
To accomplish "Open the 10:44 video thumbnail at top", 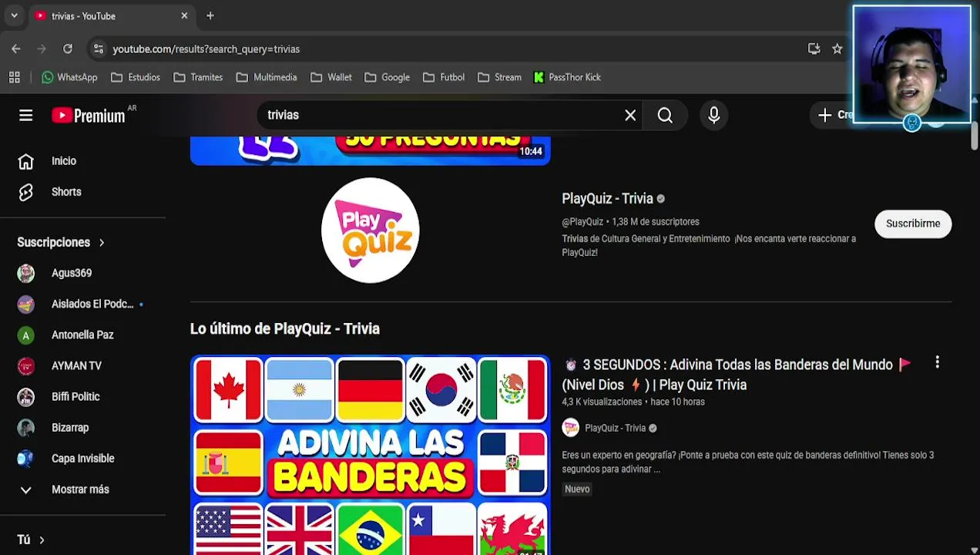I will (x=370, y=151).
